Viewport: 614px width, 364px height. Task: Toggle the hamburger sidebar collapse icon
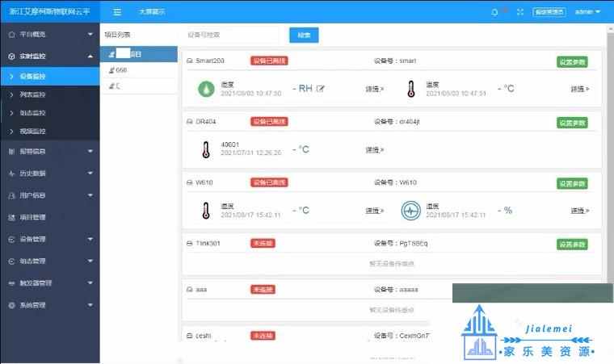pos(117,12)
